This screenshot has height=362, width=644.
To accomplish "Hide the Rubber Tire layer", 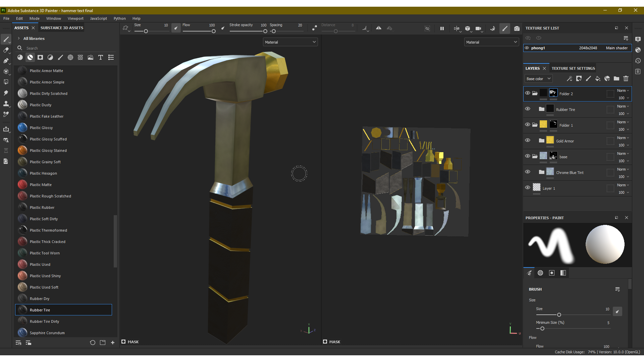I will pyautogui.click(x=528, y=109).
